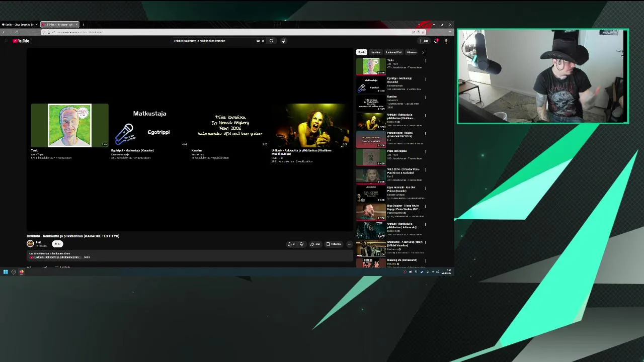Screen dimensions: 644x362
Task: Select the Aiheeseen filter chip
Action: click(412, 52)
